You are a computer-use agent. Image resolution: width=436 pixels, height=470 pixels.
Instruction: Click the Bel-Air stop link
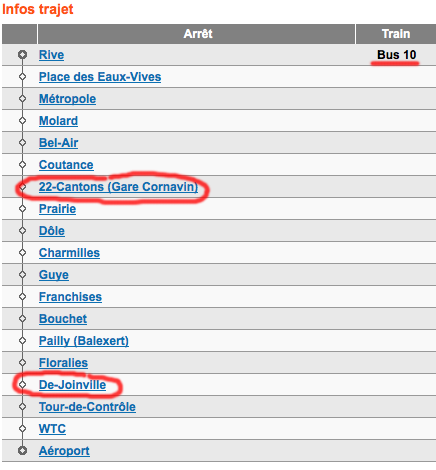tap(58, 143)
